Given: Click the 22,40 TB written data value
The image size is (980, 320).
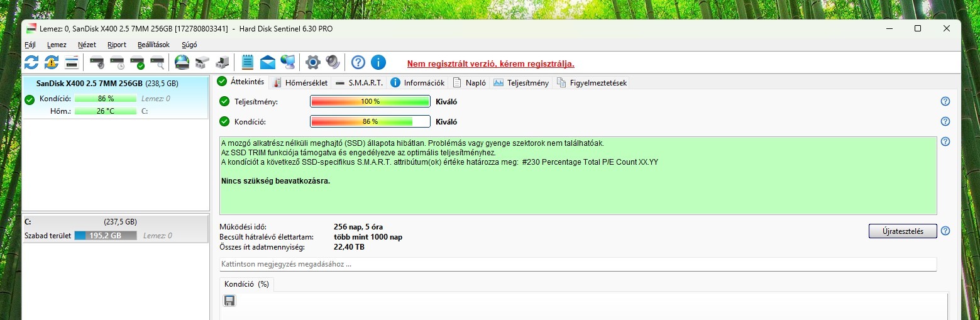Looking at the screenshot, I should [349, 246].
